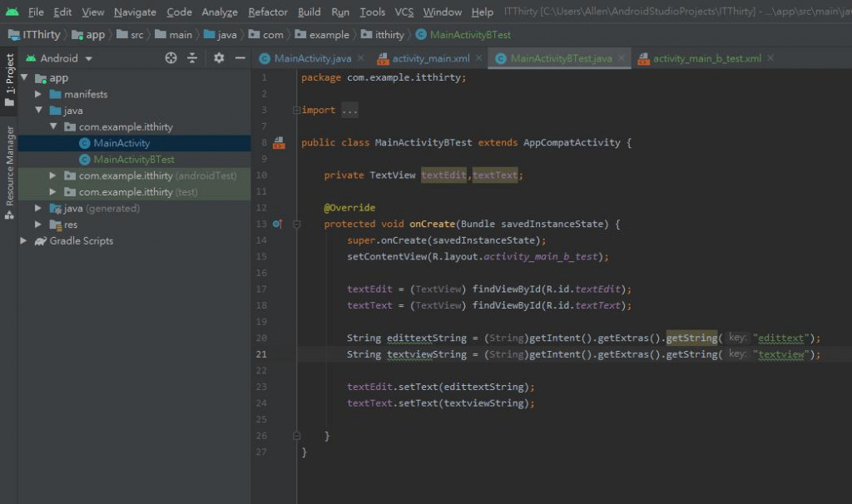Click the Android Studio logo icon

click(12, 12)
